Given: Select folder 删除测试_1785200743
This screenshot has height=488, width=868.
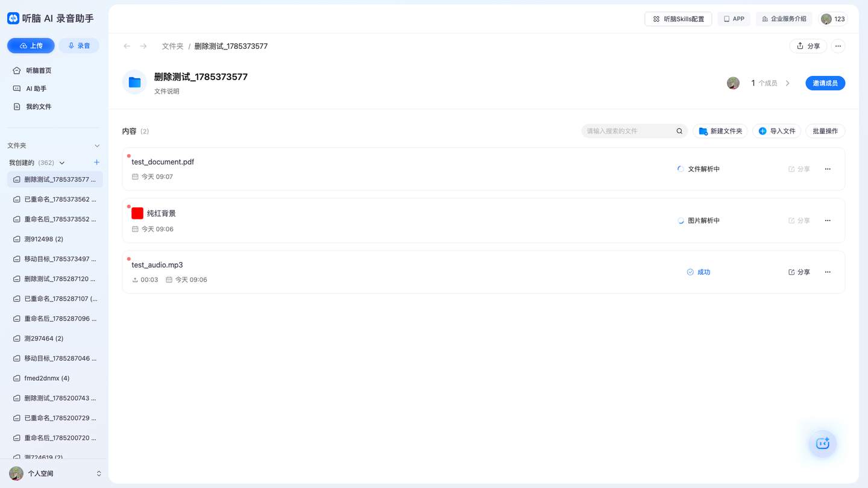Looking at the screenshot, I should (55, 398).
